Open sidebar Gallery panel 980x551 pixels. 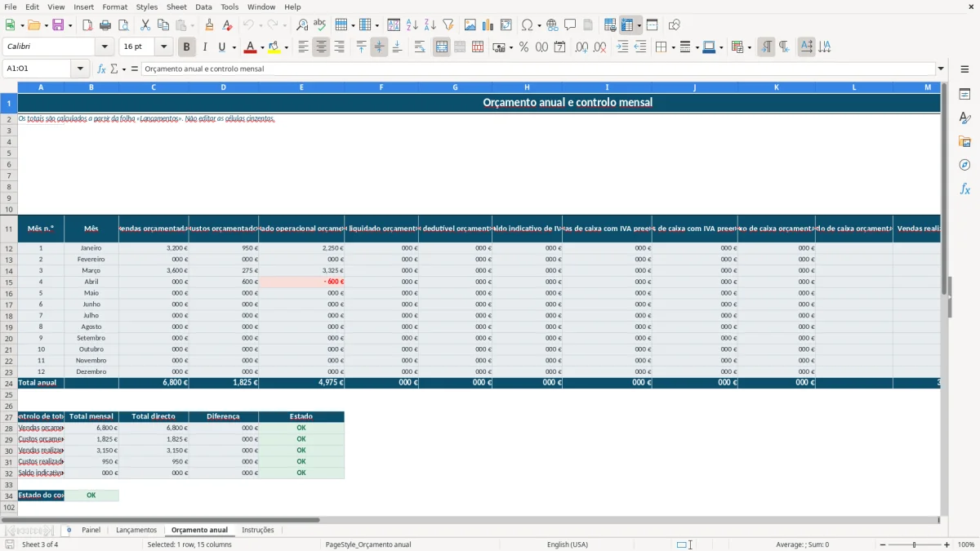pyautogui.click(x=964, y=142)
